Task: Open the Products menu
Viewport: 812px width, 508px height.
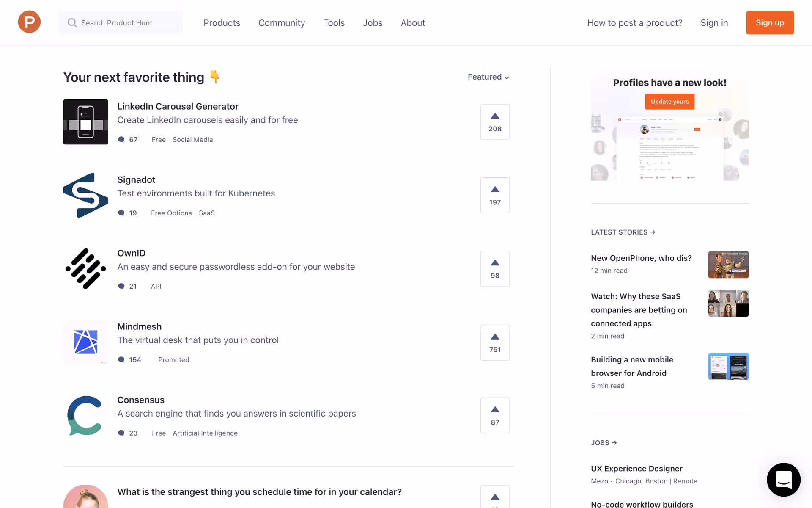Action: (x=222, y=23)
